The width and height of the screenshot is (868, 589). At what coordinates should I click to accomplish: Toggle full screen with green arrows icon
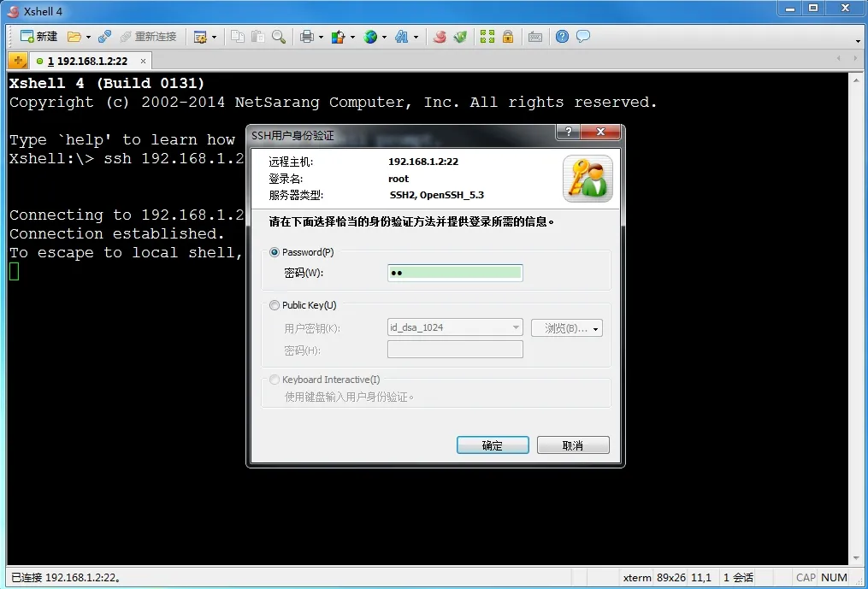(487, 37)
